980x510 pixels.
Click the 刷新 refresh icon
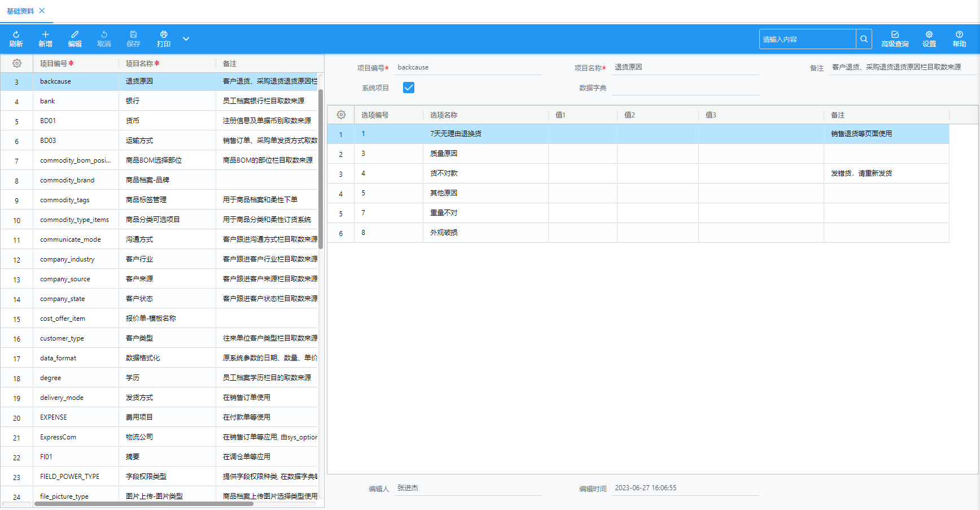tap(16, 38)
